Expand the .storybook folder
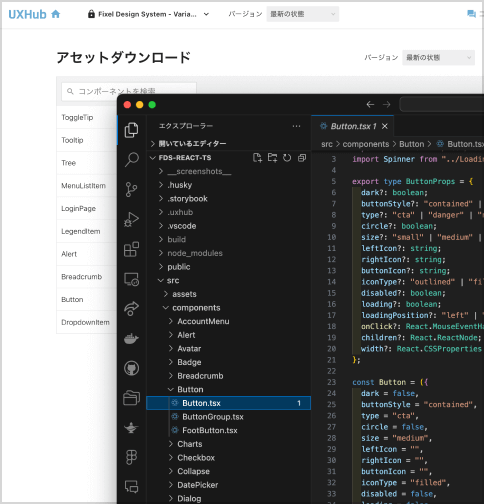 [x=229, y=199]
